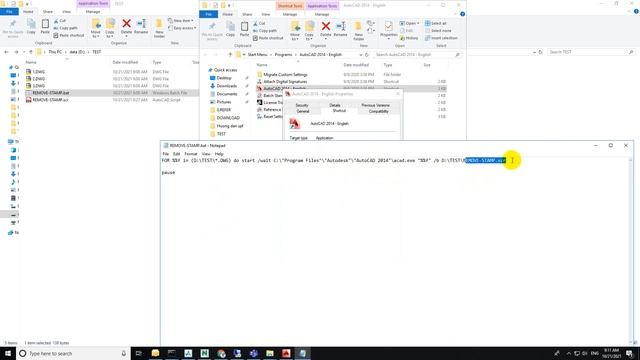Click Invert selection in AutoCAD 2014 window
The width and height of the screenshot is (640, 360).
click(x=441, y=38)
